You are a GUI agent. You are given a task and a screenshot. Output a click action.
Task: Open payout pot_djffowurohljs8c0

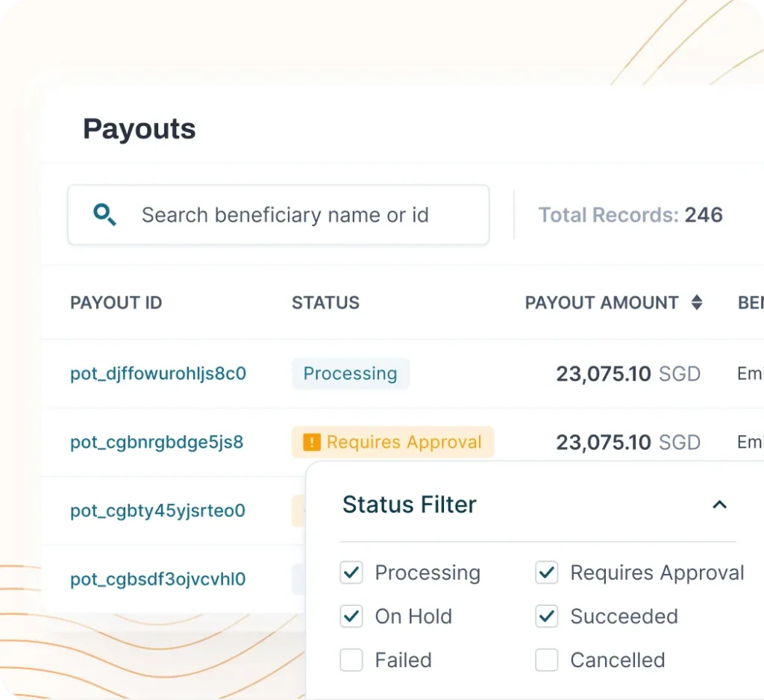click(158, 373)
